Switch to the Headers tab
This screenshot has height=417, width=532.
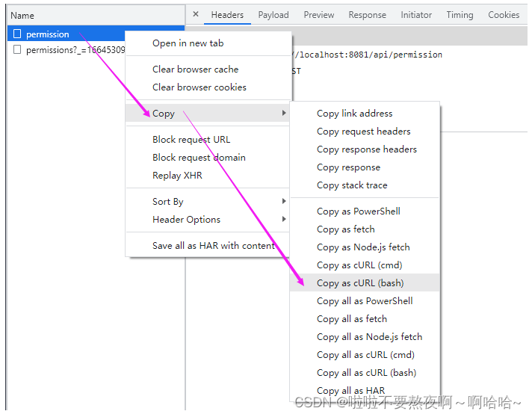(x=227, y=15)
